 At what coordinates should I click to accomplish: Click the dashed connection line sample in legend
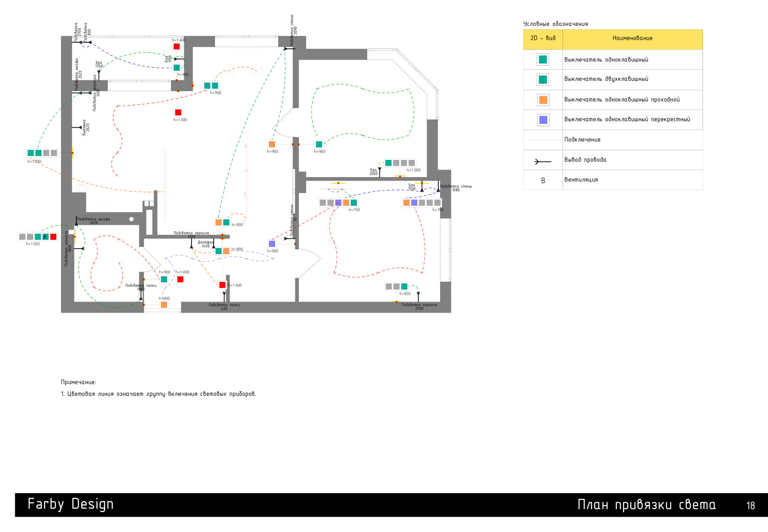(x=543, y=140)
